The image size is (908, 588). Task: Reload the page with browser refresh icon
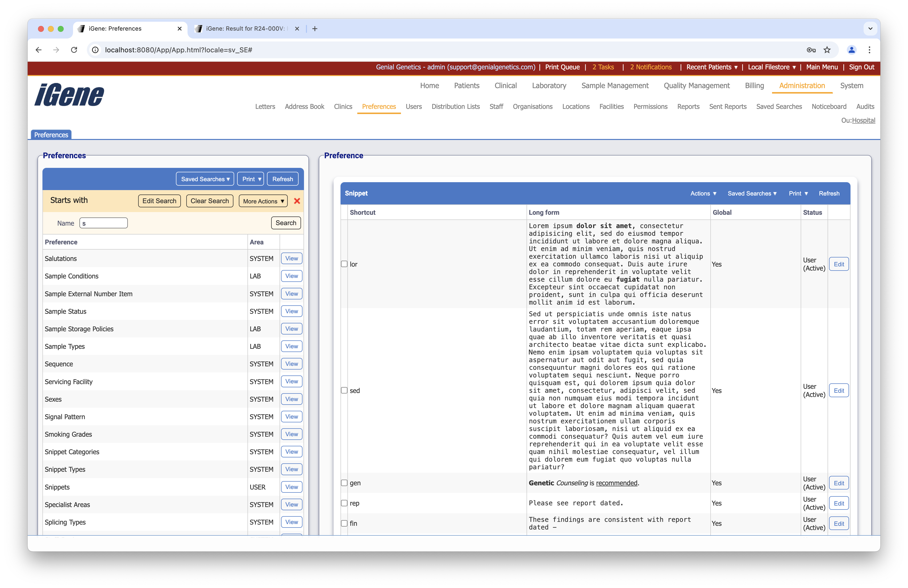pyautogui.click(x=74, y=50)
